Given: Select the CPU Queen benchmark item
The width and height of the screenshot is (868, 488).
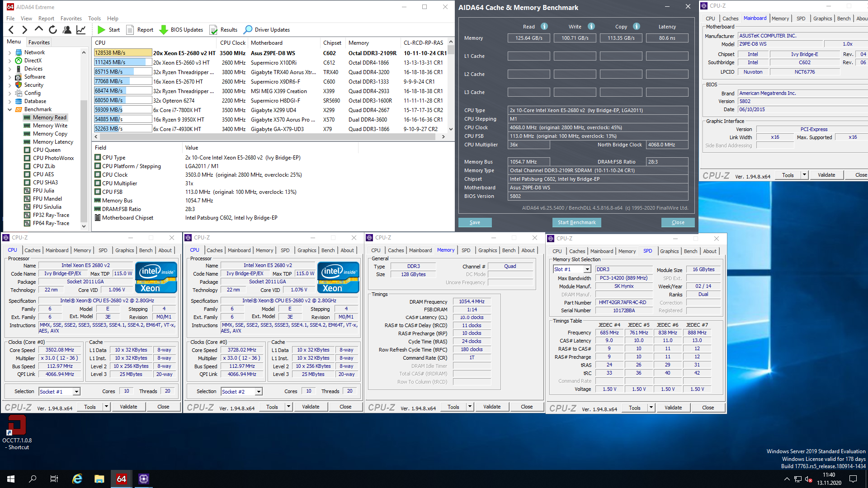Looking at the screenshot, I should coord(47,150).
